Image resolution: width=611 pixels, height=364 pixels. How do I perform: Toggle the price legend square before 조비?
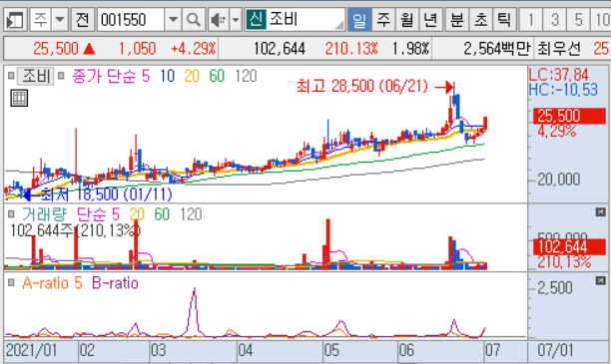11,76
